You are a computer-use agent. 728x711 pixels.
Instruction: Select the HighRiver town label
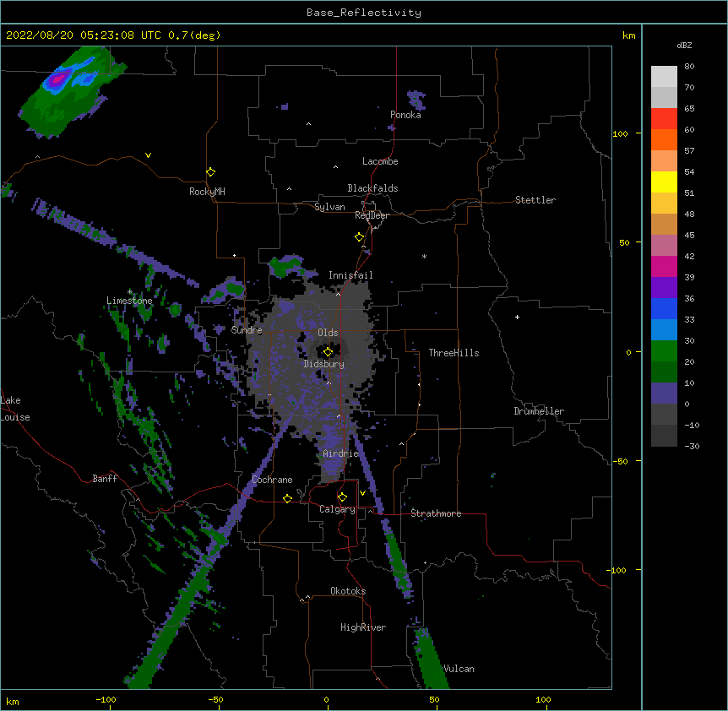363,627
